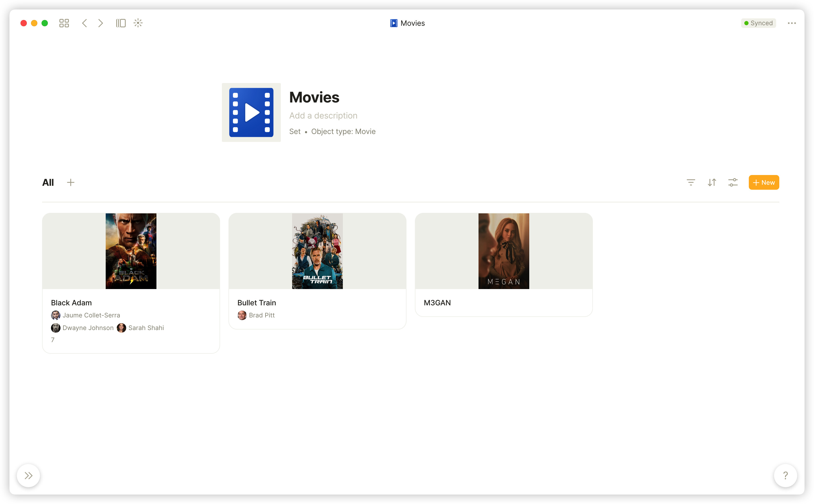814x504 pixels.
Task: Open the three-dot options menu
Action: (792, 23)
